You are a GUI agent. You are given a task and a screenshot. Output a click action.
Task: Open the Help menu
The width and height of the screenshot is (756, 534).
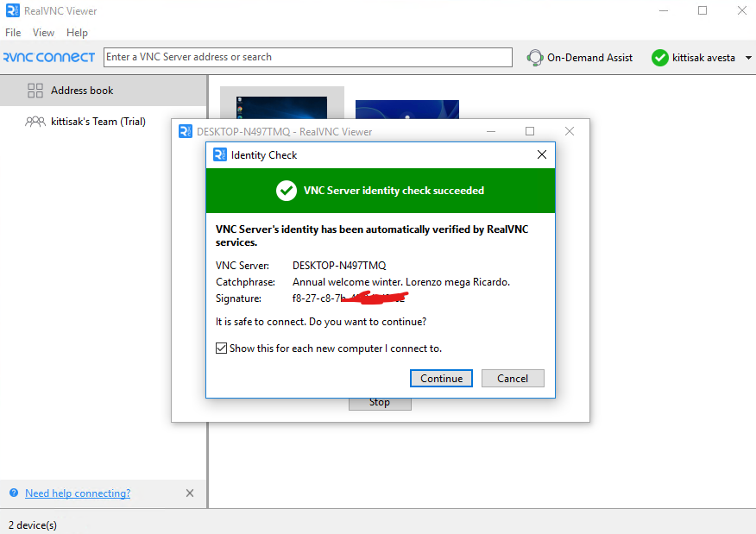77,33
